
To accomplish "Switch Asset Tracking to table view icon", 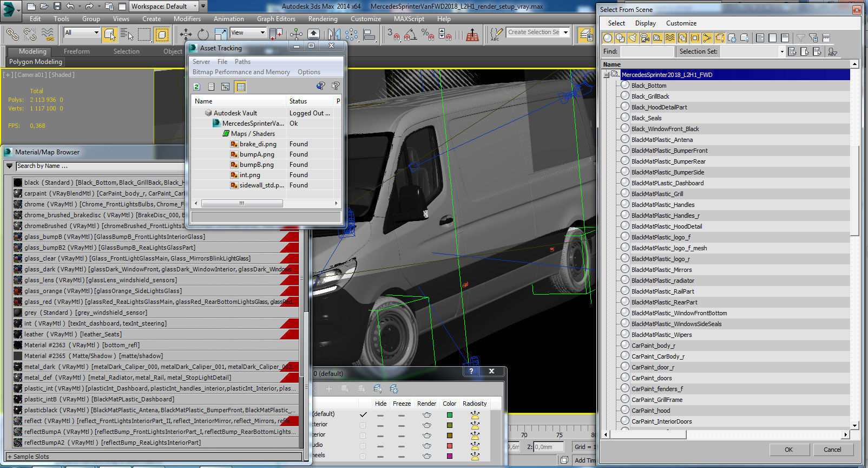I will point(241,86).
